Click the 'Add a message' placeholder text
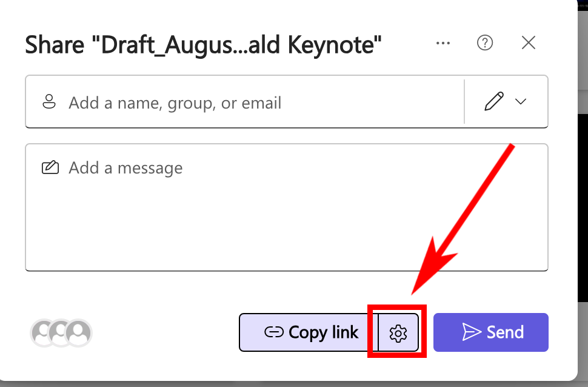 pyautogui.click(x=125, y=167)
